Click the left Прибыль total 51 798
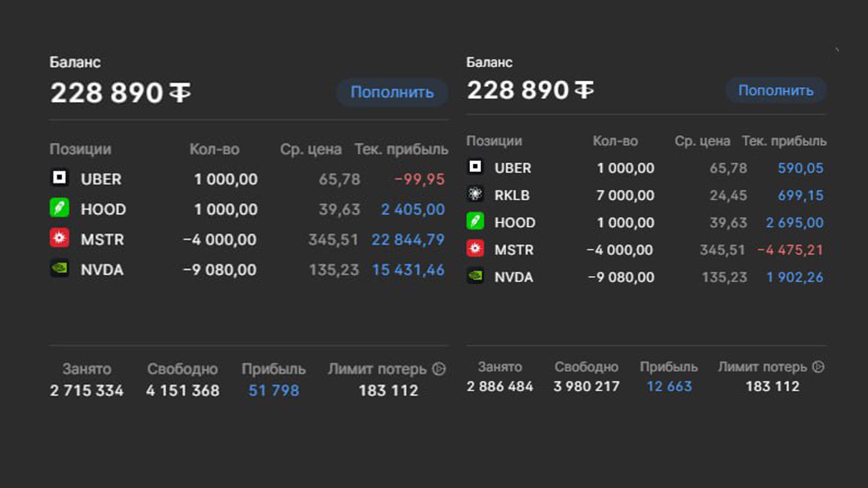Screen dimensions: 868x488 [x=274, y=390]
